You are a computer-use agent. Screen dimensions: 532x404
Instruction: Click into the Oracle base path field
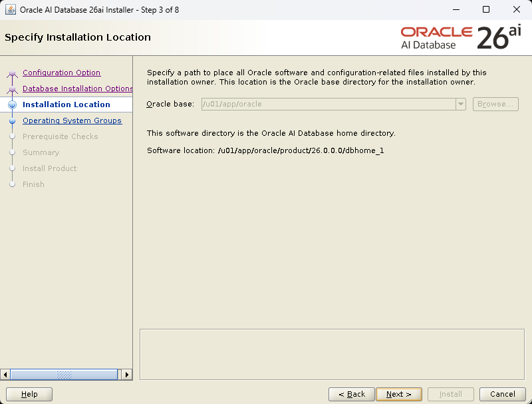(x=329, y=104)
